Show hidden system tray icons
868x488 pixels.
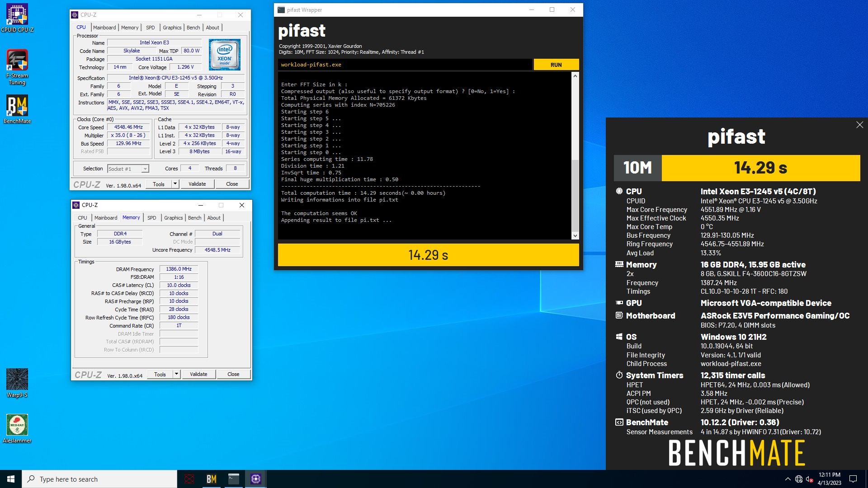788,479
